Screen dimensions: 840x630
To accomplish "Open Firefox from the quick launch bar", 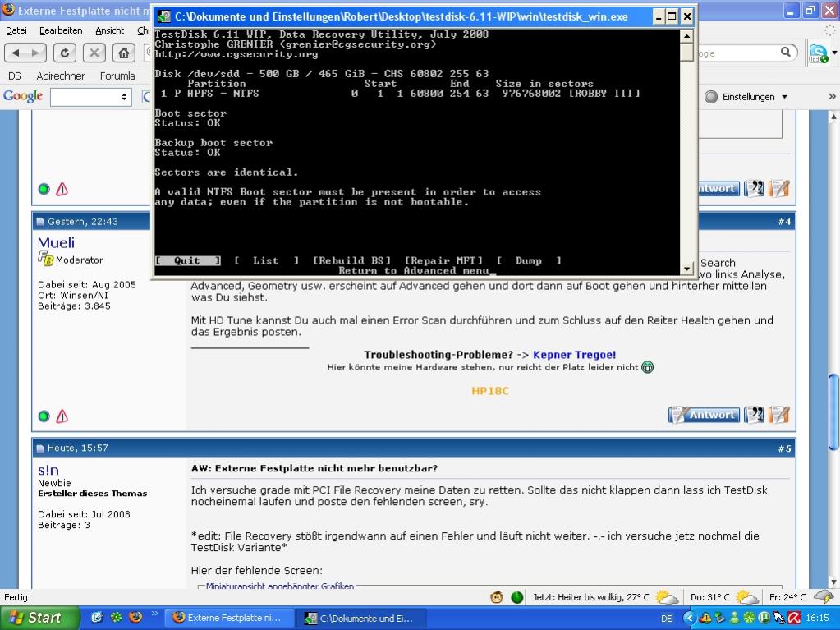I will pos(135,617).
